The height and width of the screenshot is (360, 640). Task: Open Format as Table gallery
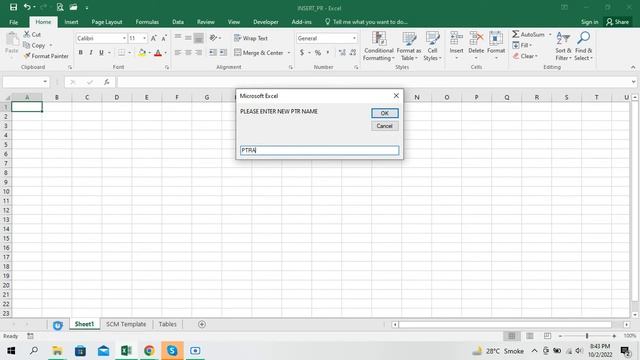pos(409,46)
